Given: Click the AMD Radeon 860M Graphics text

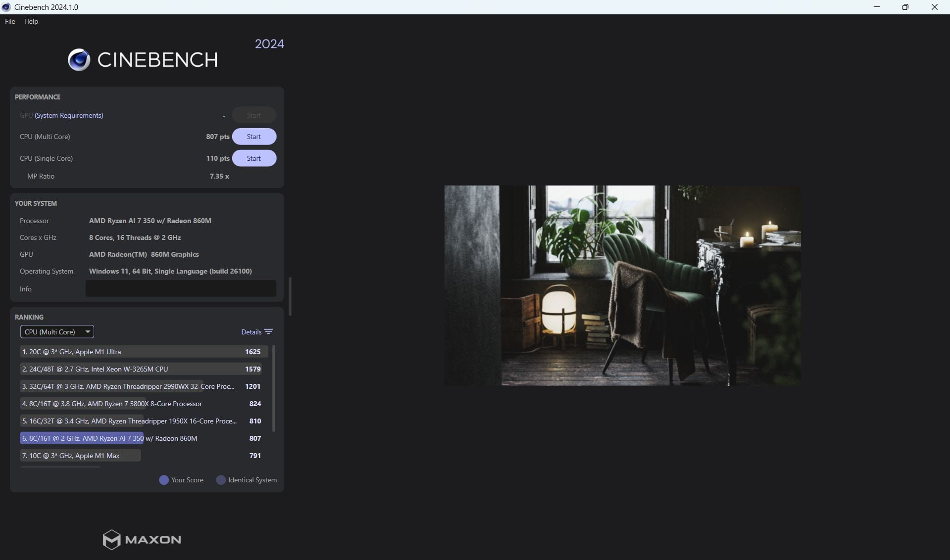Looking at the screenshot, I should pos(144,254).
